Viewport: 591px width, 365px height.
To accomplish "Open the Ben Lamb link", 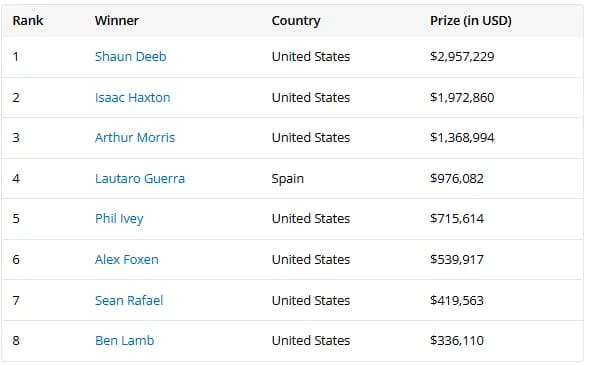I will (x=124, y=340).
